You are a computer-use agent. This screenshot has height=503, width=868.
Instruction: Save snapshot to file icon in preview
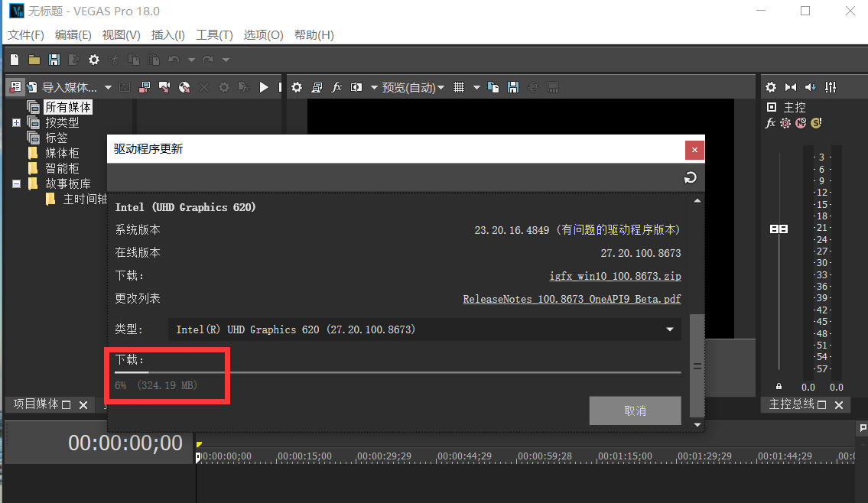pyautogui.click(x=513, y=87)
